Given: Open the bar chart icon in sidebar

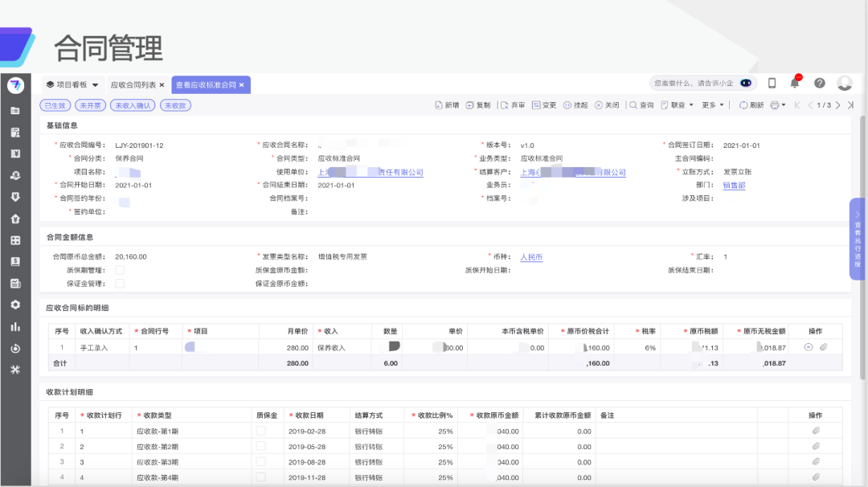Looking at the screenshot, I should tap(15, 326).
